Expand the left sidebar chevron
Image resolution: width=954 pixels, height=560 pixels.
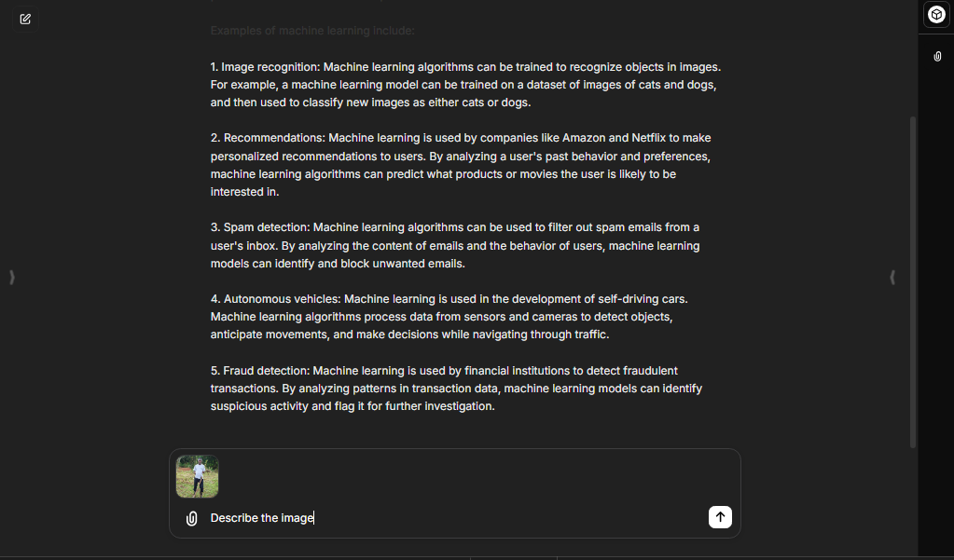pos(12,277)
